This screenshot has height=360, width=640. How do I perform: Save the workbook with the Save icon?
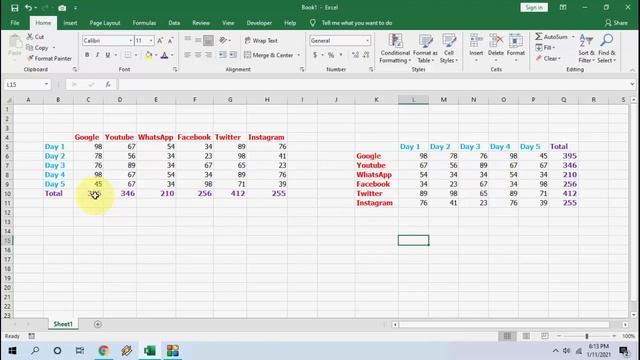[15, 8]
